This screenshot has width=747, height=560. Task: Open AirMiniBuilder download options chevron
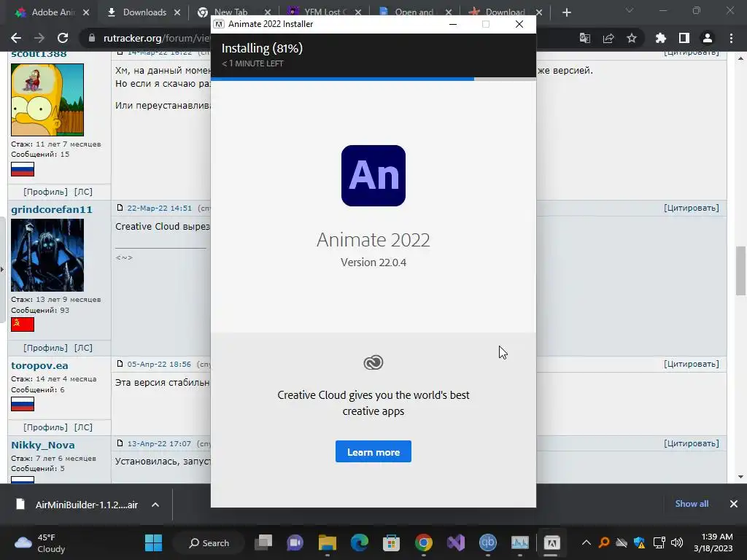(155, 505)
